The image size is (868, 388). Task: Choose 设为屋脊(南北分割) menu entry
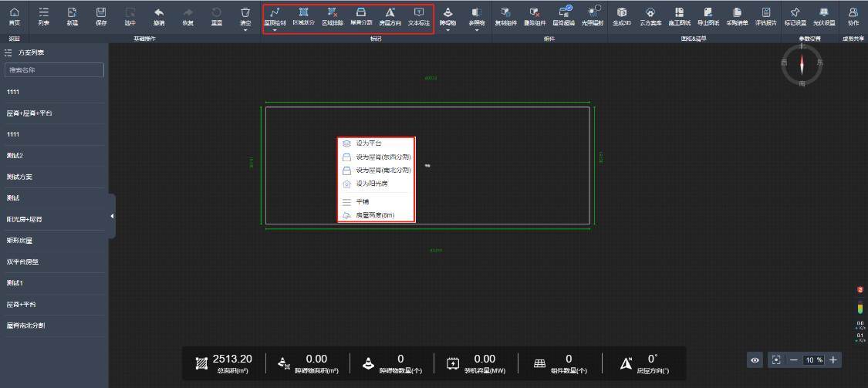click(377, 170)
